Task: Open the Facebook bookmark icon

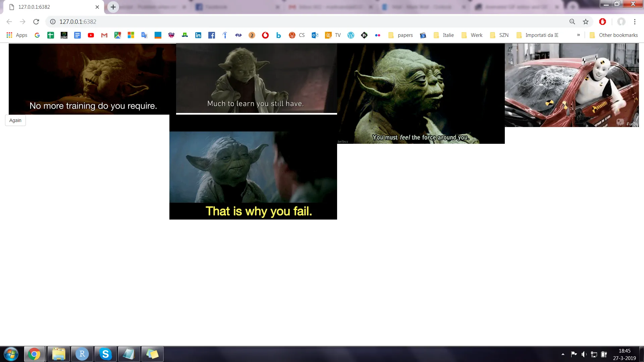Action: pos(212,35)
